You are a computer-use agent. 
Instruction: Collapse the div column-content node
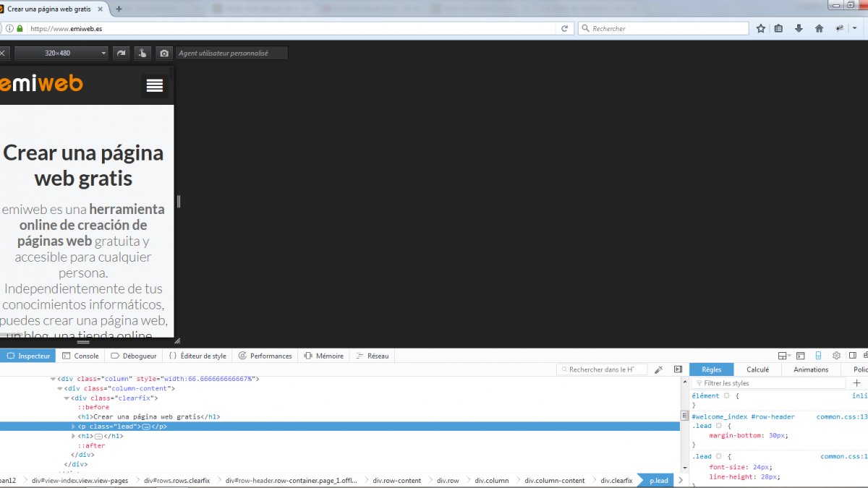(x=59, y=388)
